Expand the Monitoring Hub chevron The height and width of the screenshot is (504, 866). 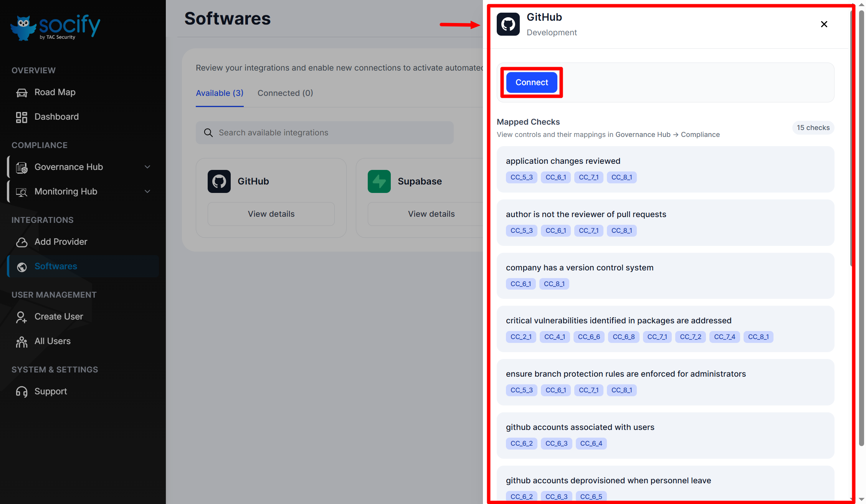tap(147, 191)
